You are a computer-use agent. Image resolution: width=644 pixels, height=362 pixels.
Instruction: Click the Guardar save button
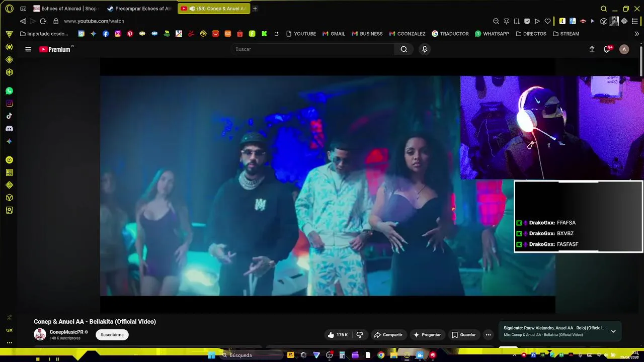[x=463, y=335]
